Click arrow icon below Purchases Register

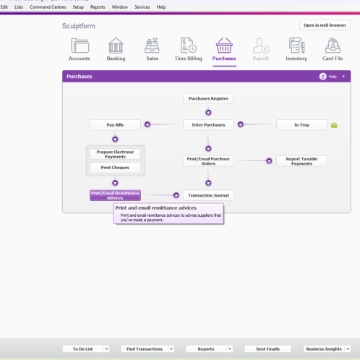tap(208, 113)
